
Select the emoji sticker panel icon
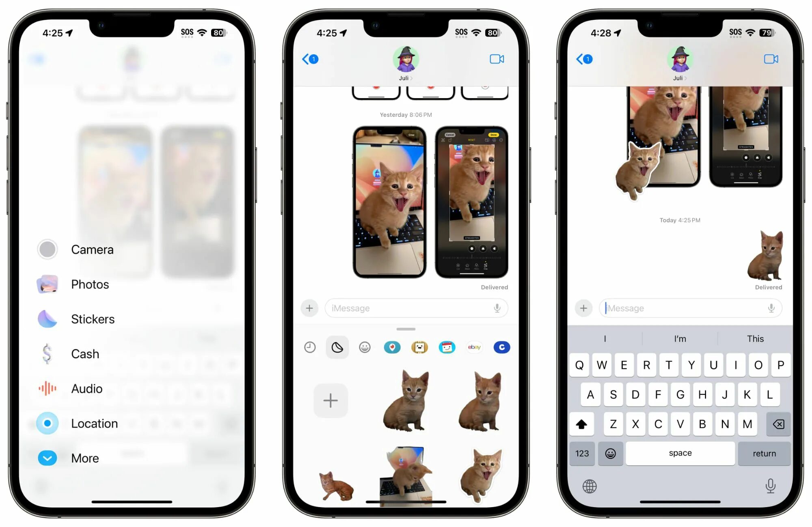coord(364,347)
